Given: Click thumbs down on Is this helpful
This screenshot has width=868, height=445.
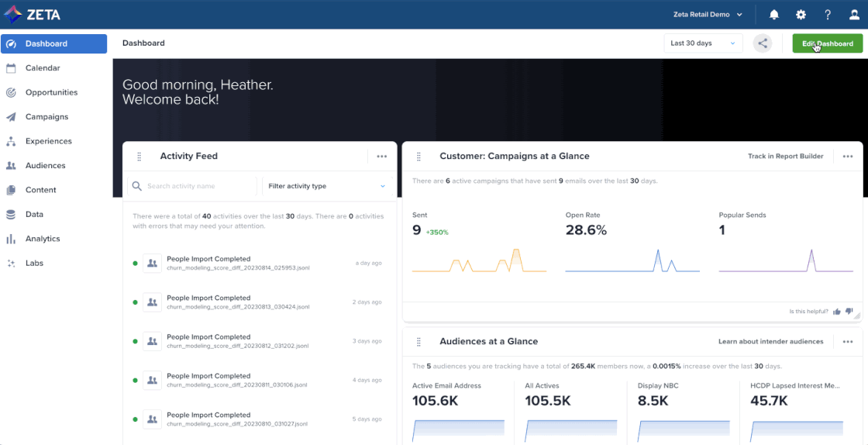Looking at the screenshot, I should click(849, 312).
